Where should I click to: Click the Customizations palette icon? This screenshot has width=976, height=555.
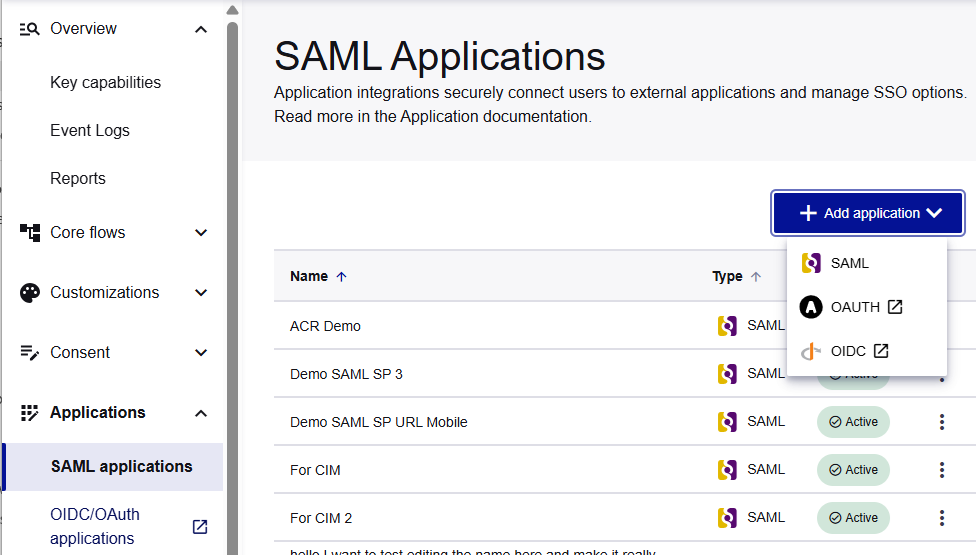[29, 293]
